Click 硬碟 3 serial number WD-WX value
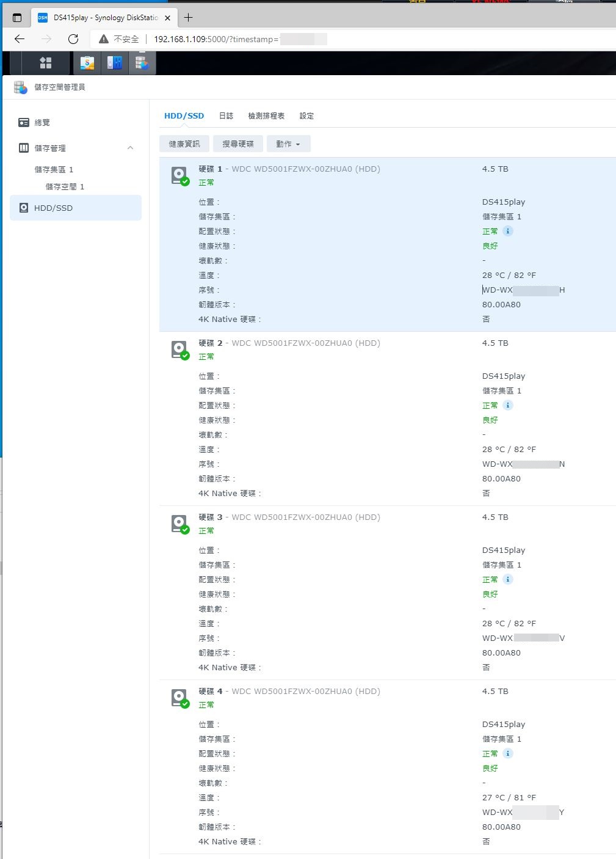Screen dimensions: 616x859 [524, 638]
